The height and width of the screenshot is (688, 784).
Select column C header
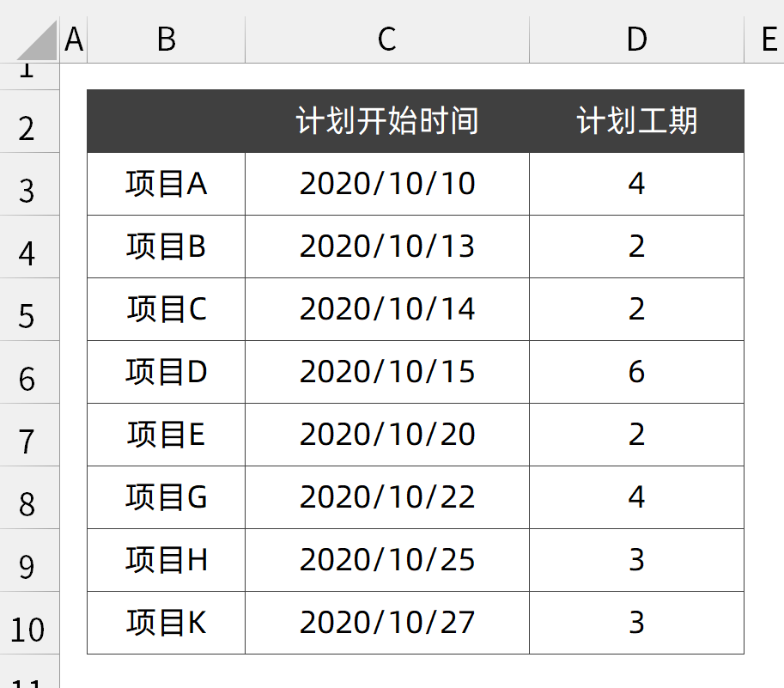[387, 40]
